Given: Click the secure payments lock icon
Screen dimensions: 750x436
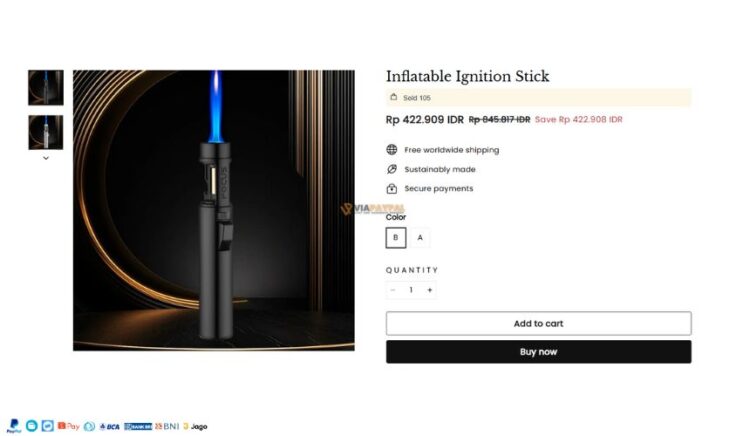Looking at the screenshot, I should (x=392, y=188).
